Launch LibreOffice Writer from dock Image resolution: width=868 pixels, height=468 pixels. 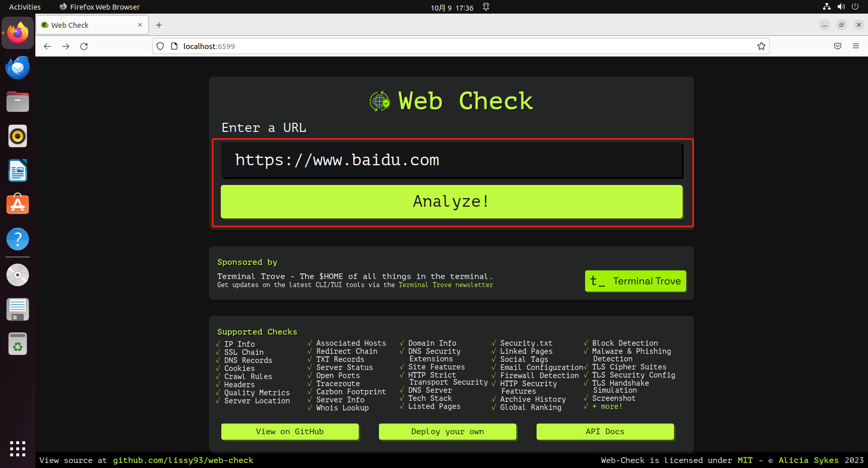[x=18, y=170]
